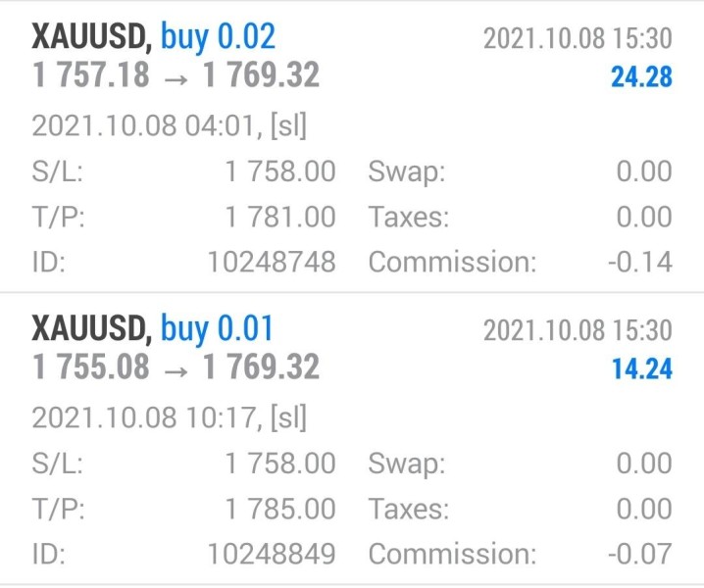
Task: Click the second trade's S/L value 1 758.00
Action: [280, 464]
